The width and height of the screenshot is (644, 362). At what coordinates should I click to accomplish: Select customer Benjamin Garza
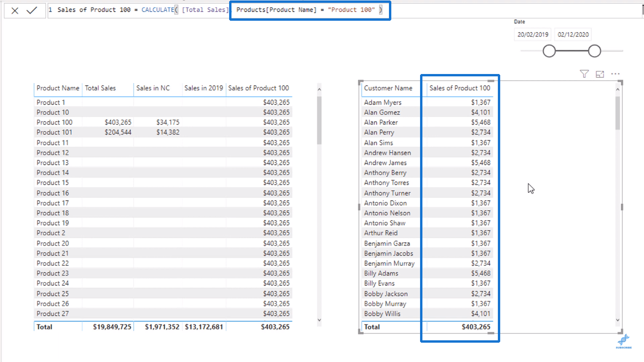click(x=387, y=244)
